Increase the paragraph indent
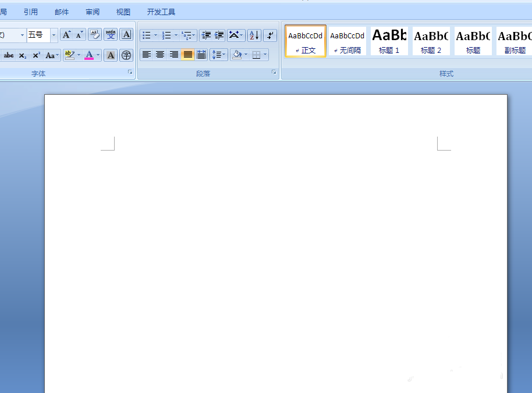 pyautogui.click(x=219, y=35)
